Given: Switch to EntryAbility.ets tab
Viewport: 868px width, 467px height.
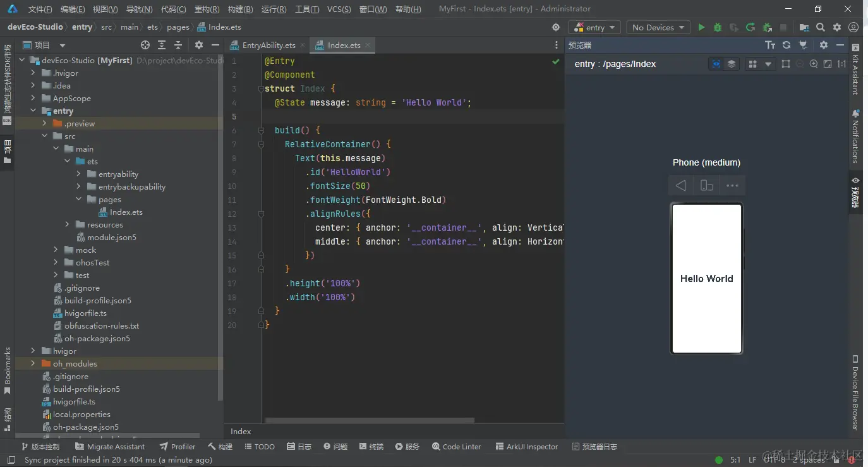Looking at the screenshot, I should [x=269, y=45].
